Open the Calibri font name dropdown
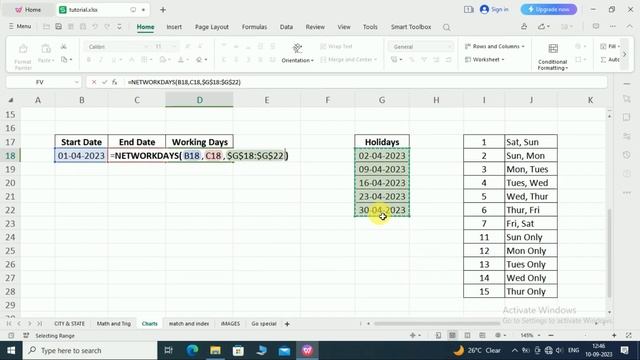The image size is (640, 360). (146, 47)
